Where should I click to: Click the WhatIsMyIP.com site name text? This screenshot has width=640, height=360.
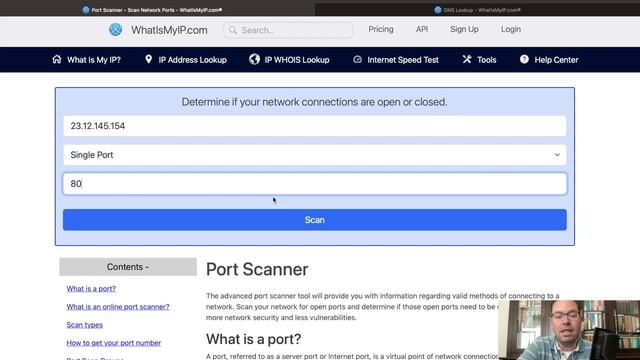coord(169,30)
